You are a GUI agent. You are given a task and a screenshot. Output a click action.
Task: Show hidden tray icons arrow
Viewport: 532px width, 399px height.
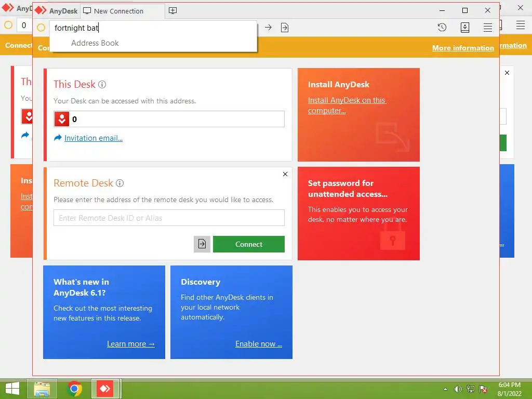pos(445,389)
